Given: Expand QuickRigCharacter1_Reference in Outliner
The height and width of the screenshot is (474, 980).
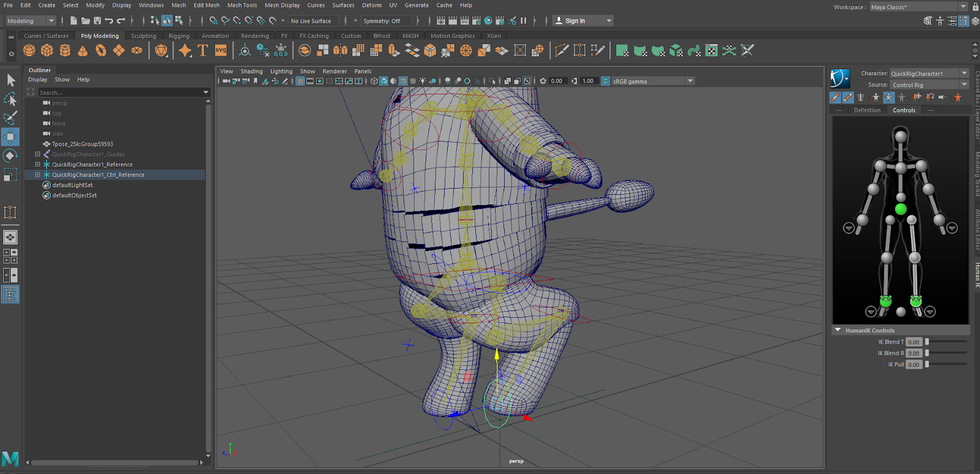Looking at the screenshot, I should [x=37, y=164].
